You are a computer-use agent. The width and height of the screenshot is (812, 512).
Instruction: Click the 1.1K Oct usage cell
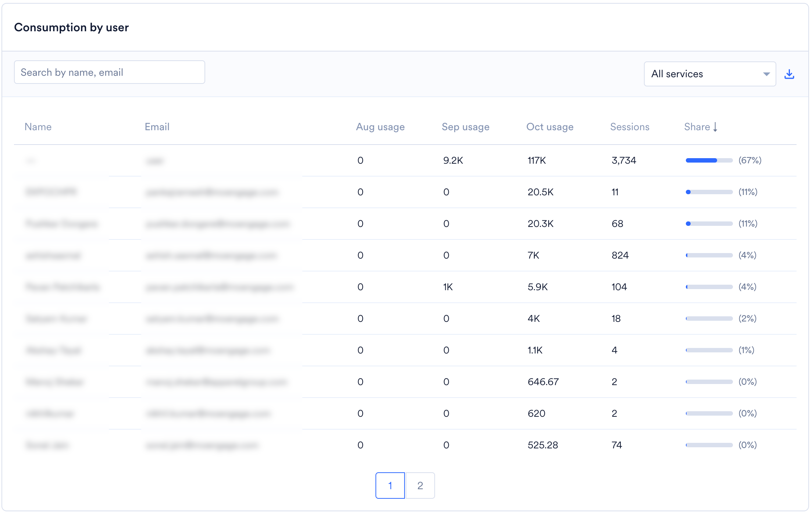tap(535, 350)
